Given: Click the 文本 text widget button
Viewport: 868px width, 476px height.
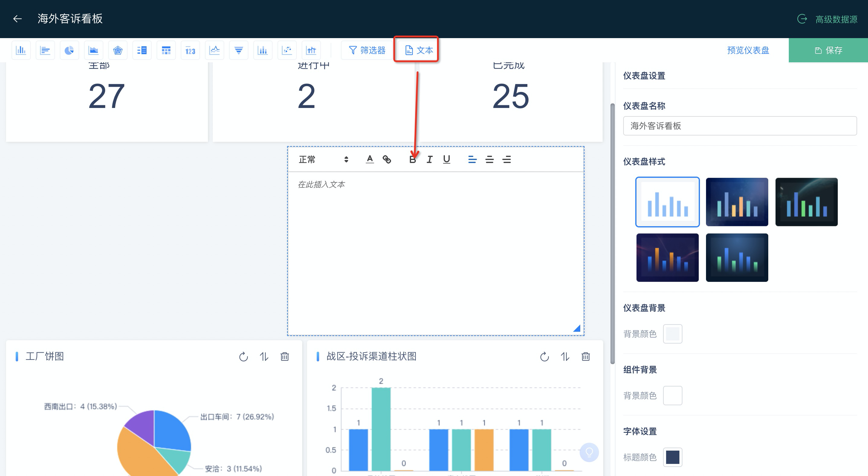Looking at the screenshot, I should point(418,50).
